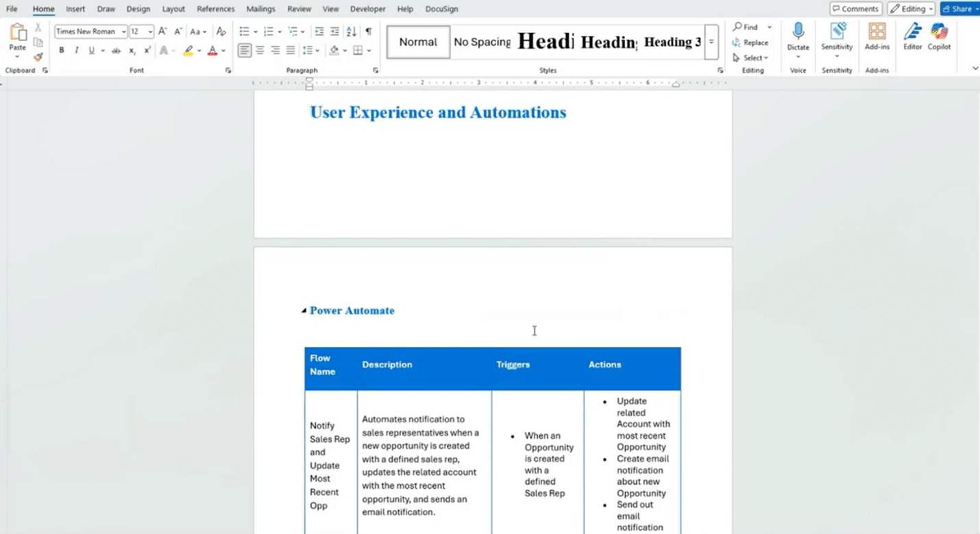The height and width of the screenshot is (534, 980).
Task: Open the Font dialog launcher
Action: (228, 71)
